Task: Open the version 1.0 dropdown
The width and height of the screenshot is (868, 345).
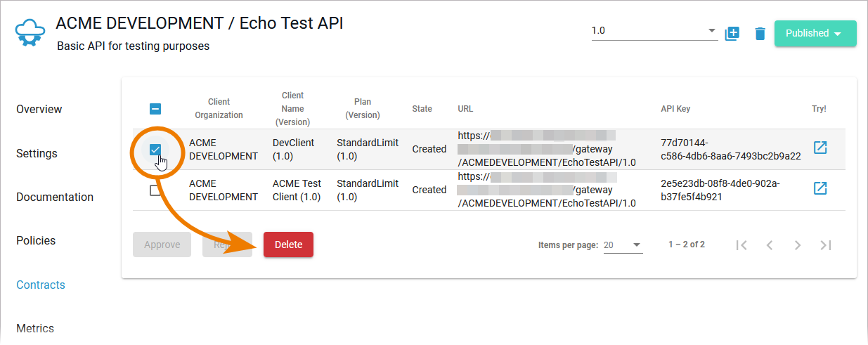Action: coord(654,32)
